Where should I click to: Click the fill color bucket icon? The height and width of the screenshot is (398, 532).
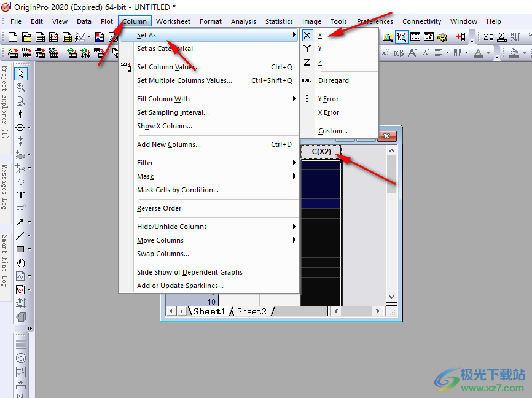[x=514, y=53]
